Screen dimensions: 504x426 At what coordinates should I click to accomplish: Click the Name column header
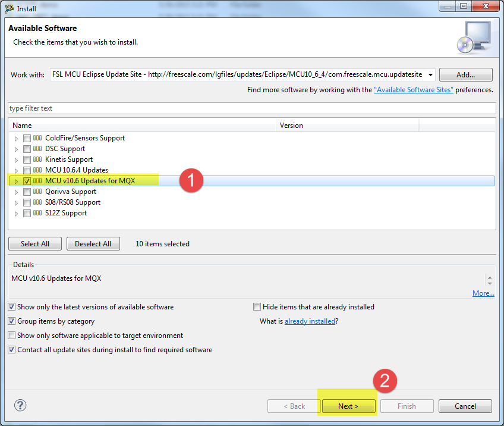click(x=143, y=125)
